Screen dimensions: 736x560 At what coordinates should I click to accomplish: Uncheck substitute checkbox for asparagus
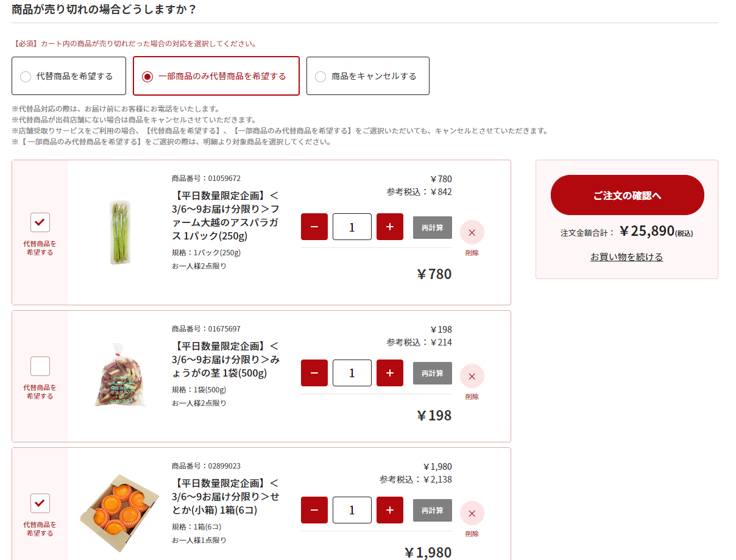coord(40,222)
